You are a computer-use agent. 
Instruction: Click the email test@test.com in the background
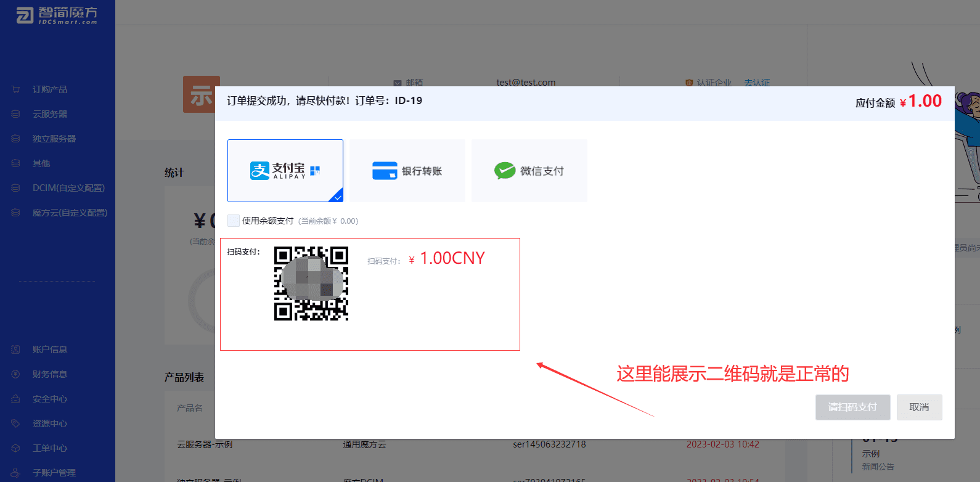526,82
